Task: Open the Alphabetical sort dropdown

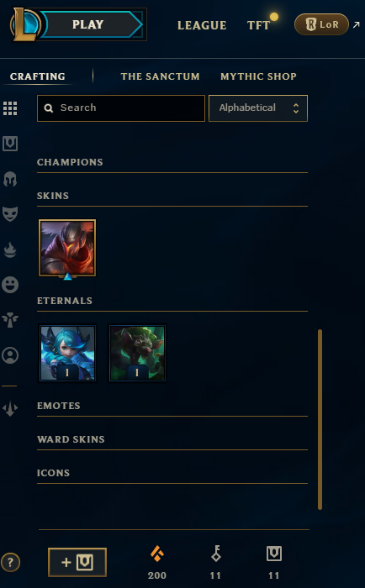Action: (x=258, y=108)
